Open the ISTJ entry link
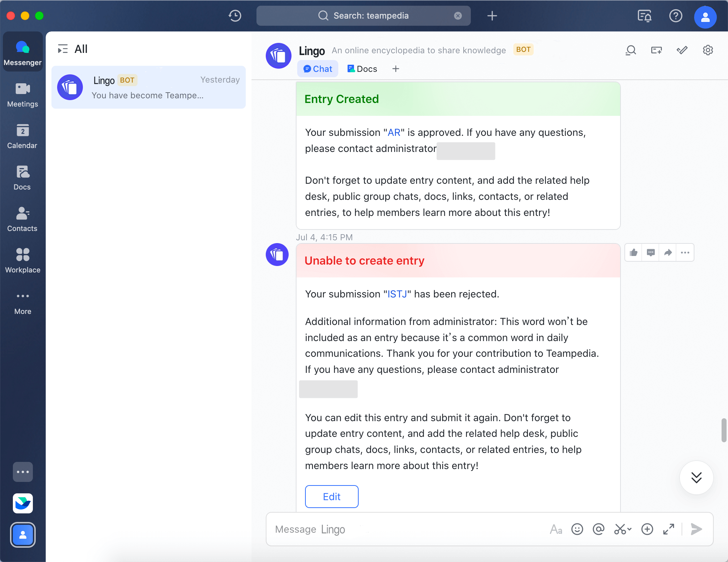This screenshot has height=562, width=728. tap(397, 294)
